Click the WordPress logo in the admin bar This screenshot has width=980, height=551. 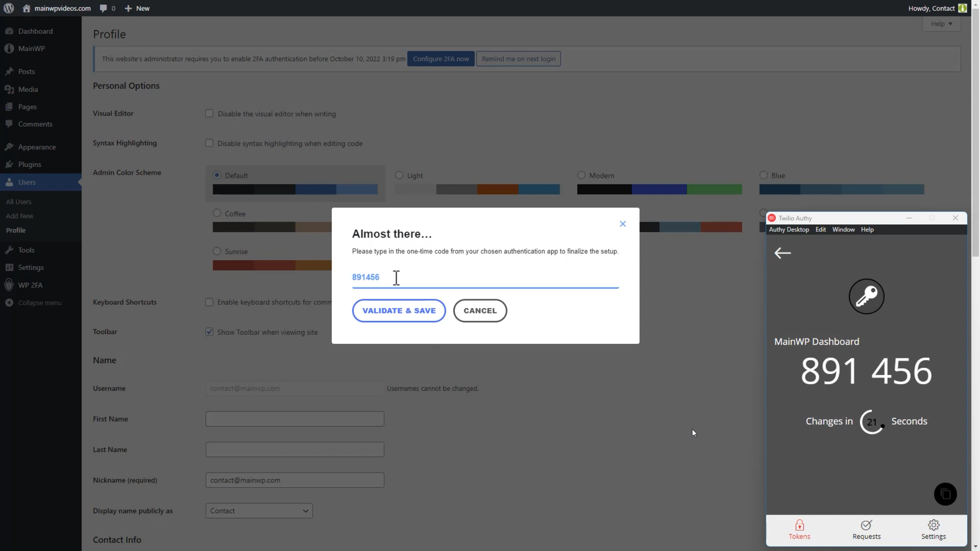coord(9,8)
